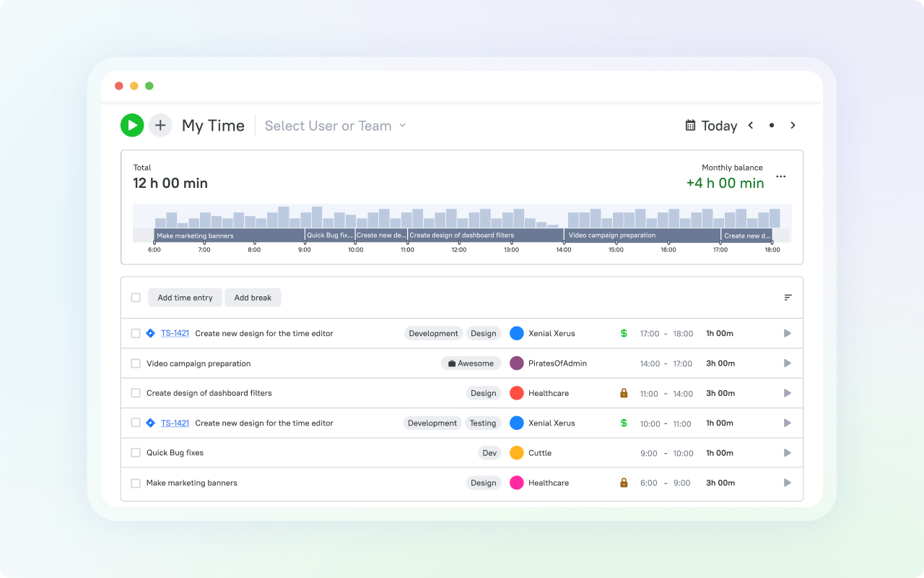This screenshot has width=924, height=578.
Task: Click the 9:00 - 10:00 time range
Action: point(666,453)
